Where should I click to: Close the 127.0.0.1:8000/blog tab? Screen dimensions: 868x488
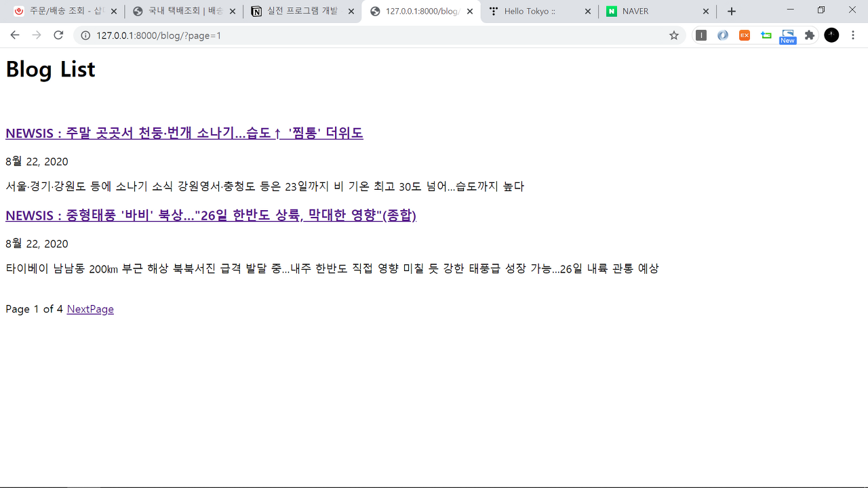pos(470,12)
